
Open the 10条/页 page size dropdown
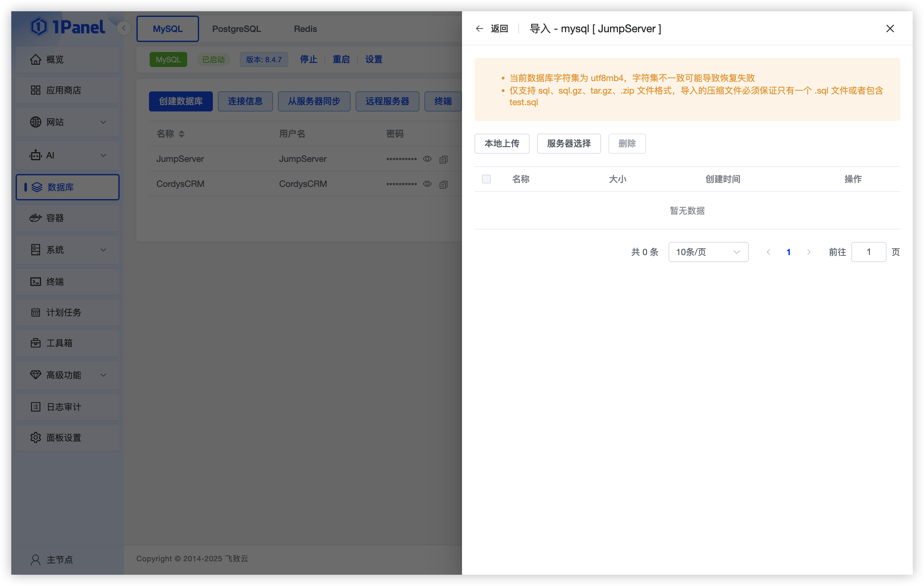point(708,252)
